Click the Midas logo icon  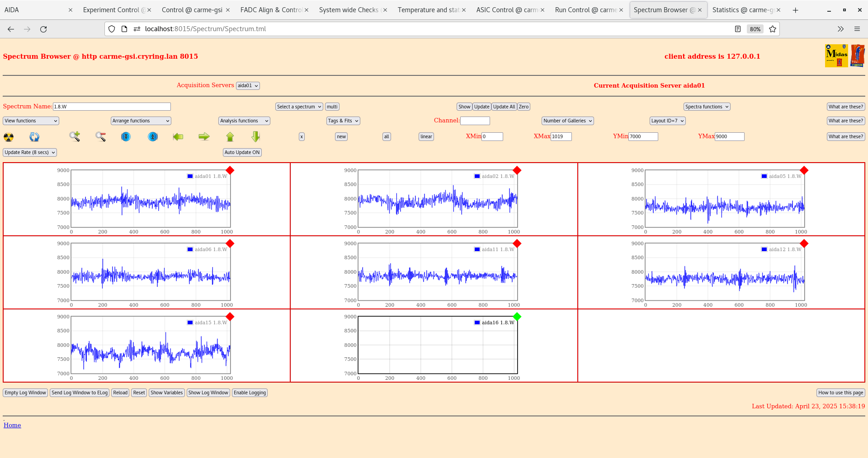(x=836, y=55)
